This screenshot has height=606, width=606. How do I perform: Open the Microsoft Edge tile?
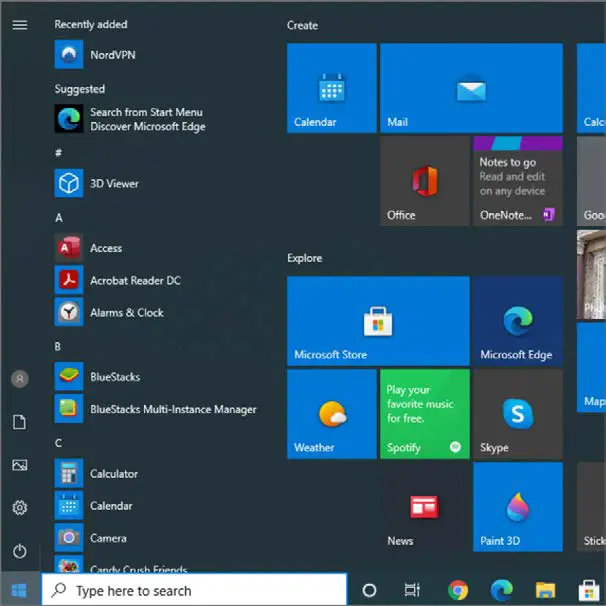click(518, 321)
